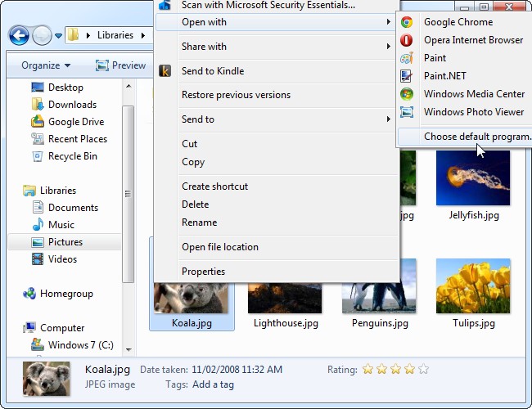Click the Paint palette icon
The image size is (532, 409).
[x=407, y=58]
